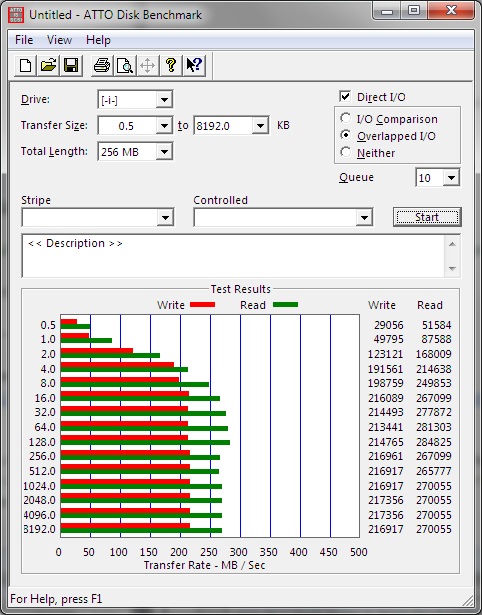Click the yellow question mark About icon
The width and height of the screenshot is (482, 615).
(x=171, y=65)
